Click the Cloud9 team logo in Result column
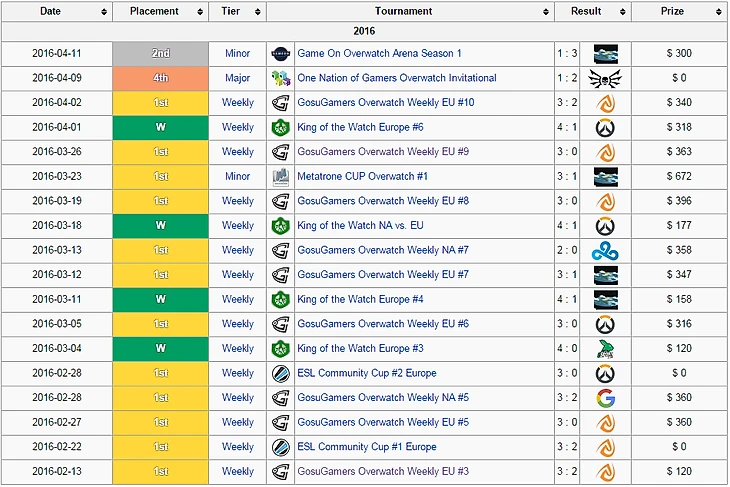This screenshot has width=730, height=487. point(605,250)
